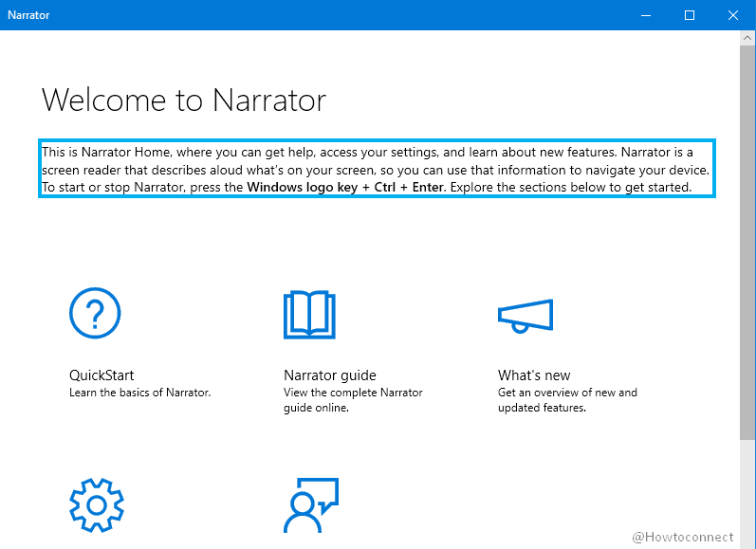Click the Welcome to Narrator heading
Screen dimensions: 756x549
(x=184, y=101)
